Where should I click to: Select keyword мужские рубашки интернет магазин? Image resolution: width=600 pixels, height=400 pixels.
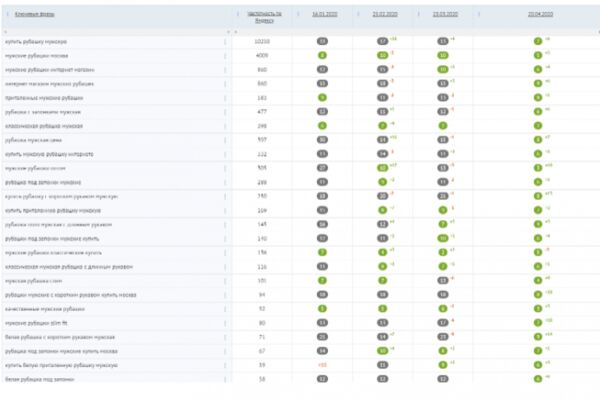pos(50,70)
